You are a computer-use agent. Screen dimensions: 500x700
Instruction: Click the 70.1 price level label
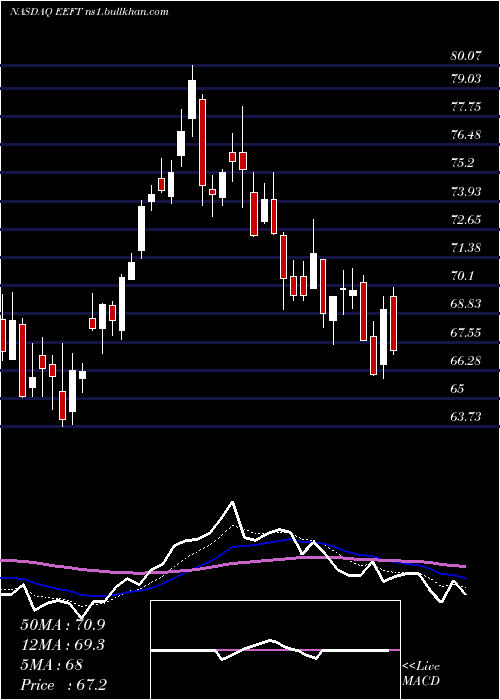point(463,276)
